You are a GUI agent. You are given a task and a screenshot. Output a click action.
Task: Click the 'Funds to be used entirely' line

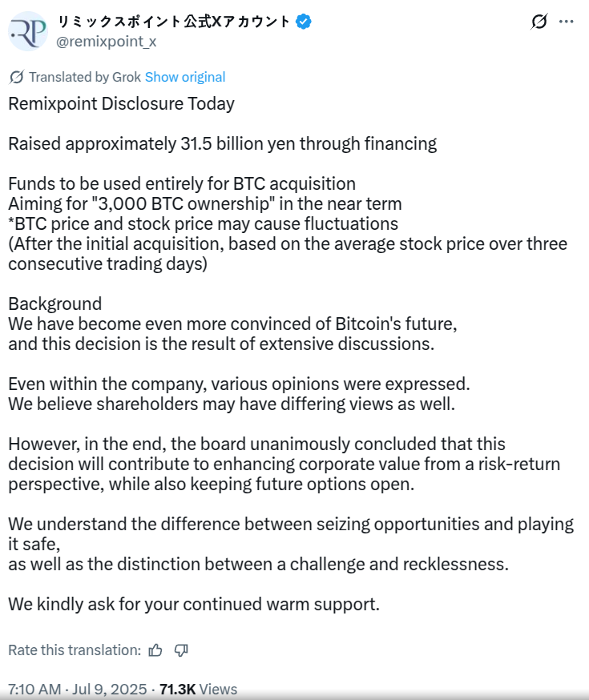pyautogui.click(x=182, y=183)
